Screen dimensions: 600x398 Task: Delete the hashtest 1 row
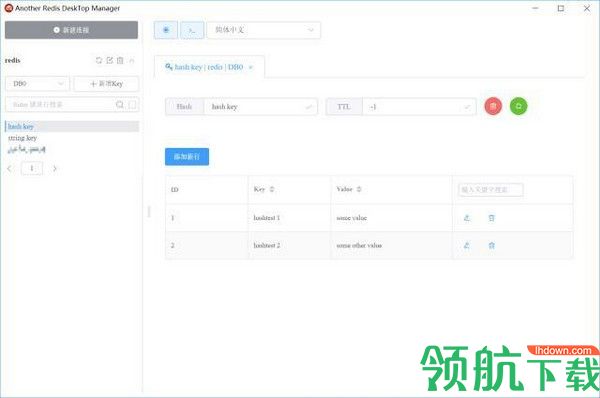coord(491,218)
